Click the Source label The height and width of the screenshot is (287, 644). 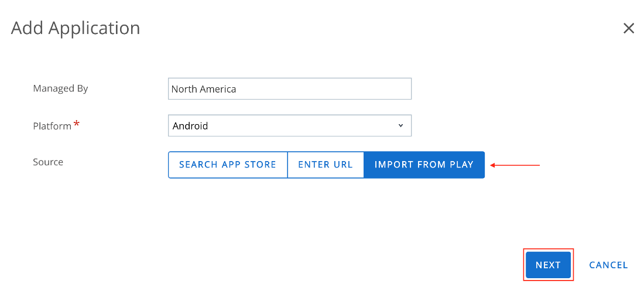(48, 162)
